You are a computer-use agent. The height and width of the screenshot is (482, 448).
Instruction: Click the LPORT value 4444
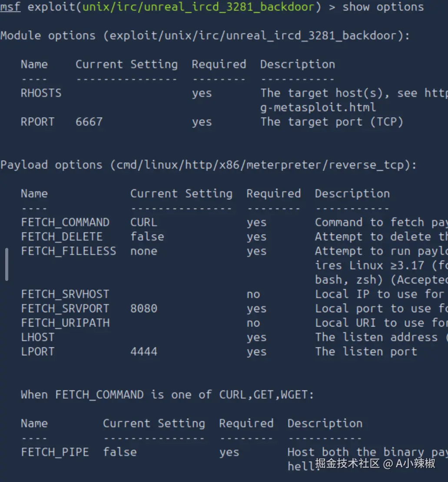[x=144, y=351]
